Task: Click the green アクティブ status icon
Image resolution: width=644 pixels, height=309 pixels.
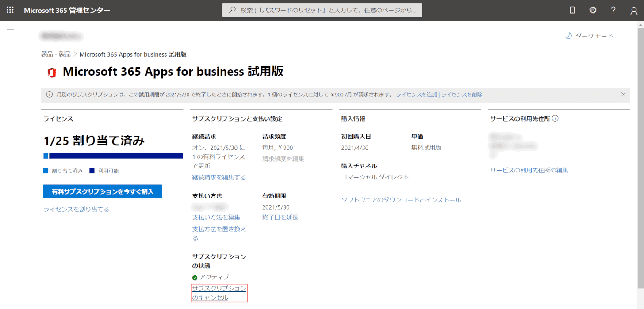Action: click(x=195, y=278)
